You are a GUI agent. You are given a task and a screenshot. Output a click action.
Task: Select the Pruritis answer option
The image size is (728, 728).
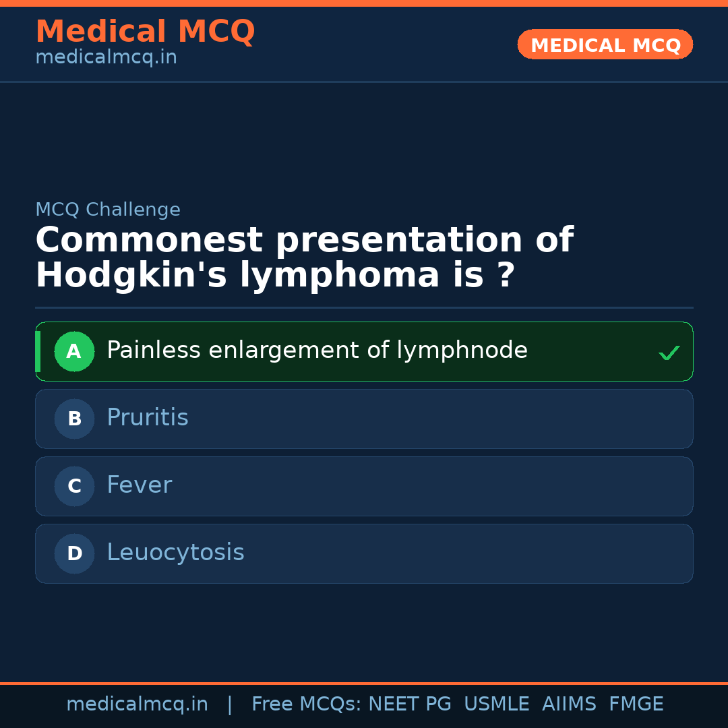(148, 418)
